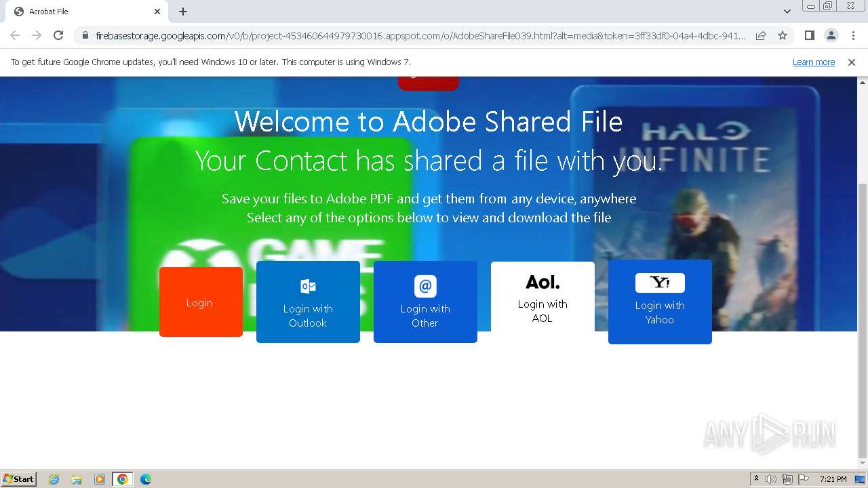Reload the current page

coord(58,35)
